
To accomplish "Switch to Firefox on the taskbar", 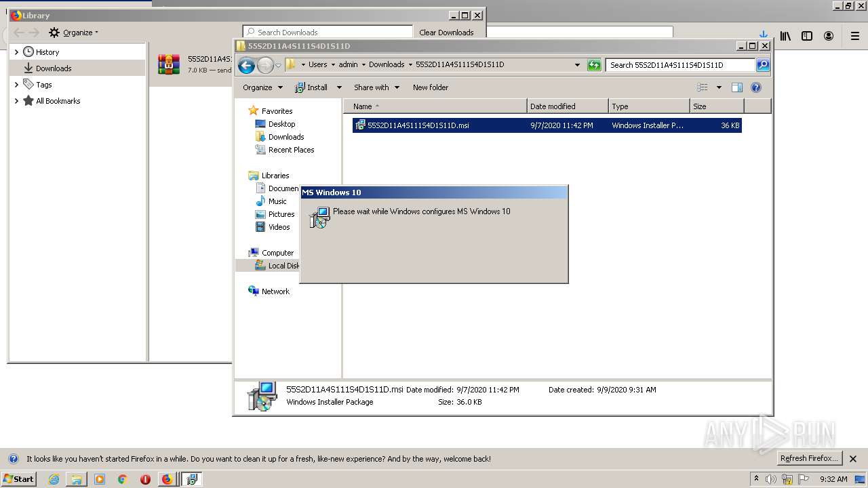I will (167, 479).
